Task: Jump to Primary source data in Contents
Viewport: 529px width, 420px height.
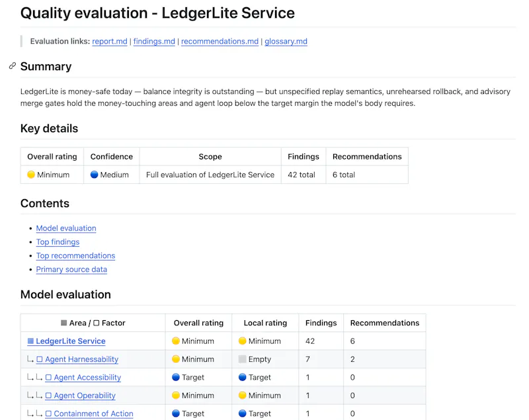Action: pyautogui.click(x=71, y=270)
